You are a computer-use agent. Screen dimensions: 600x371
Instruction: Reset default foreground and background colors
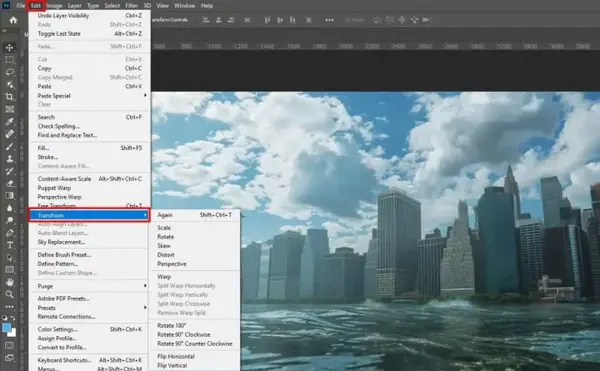coord(5,318)
